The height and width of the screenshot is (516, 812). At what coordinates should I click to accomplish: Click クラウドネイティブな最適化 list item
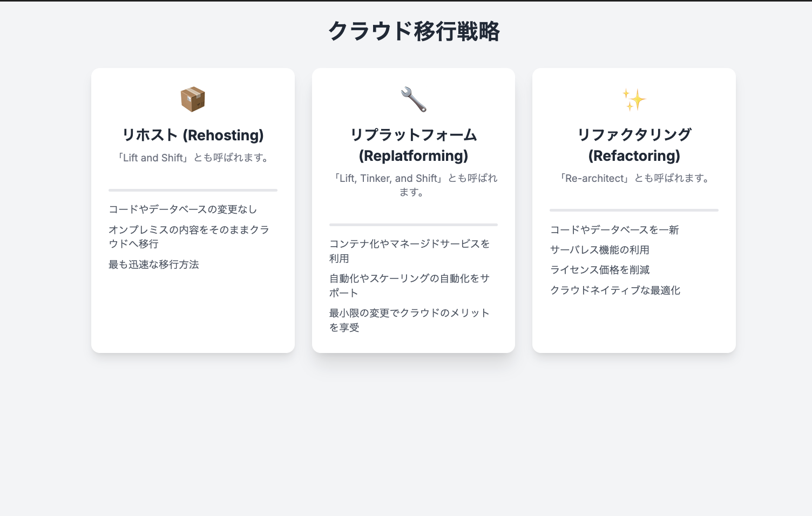615,290
